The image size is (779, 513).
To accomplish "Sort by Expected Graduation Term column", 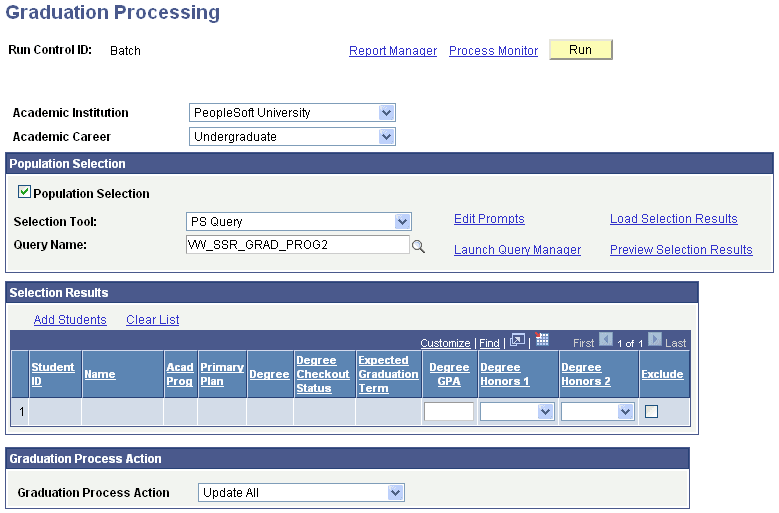I will (x=389, y=374).
